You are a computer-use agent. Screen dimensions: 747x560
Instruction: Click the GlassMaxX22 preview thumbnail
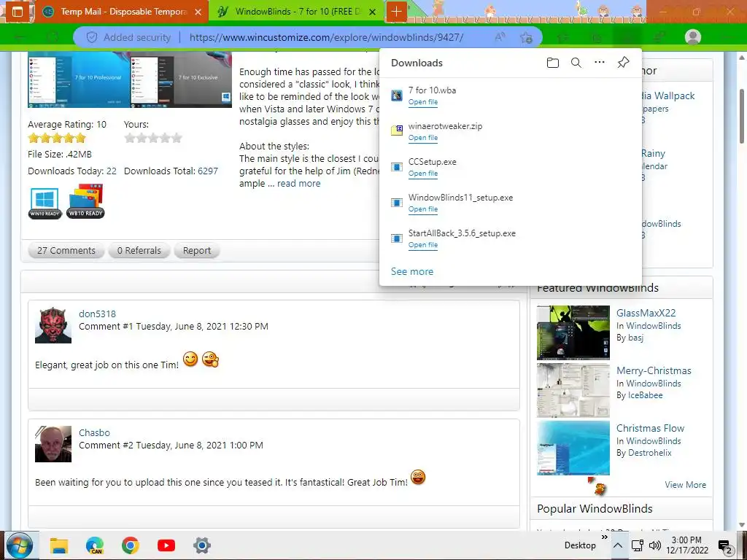573,332
